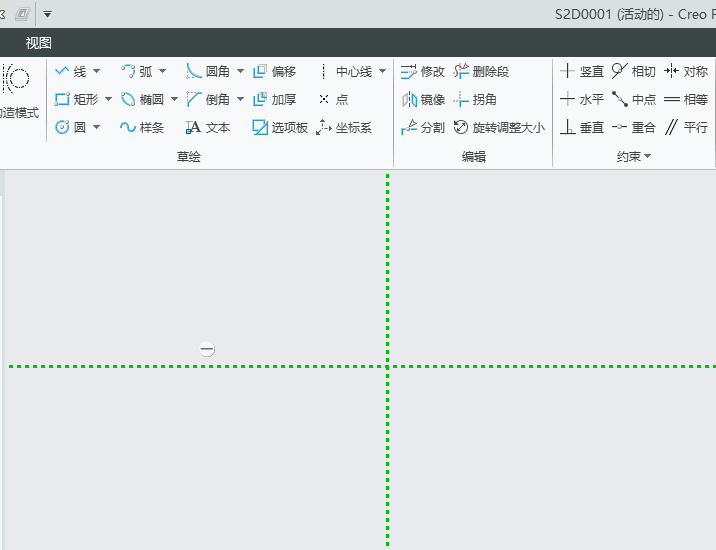Select the 圆角 (Fillet) tool
Viewport: 716px width, 550px height.
[x=208, y=72]
